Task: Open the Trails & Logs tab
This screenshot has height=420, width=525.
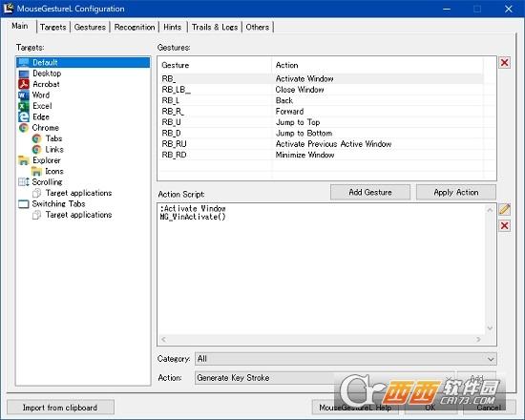Action: 215,27
